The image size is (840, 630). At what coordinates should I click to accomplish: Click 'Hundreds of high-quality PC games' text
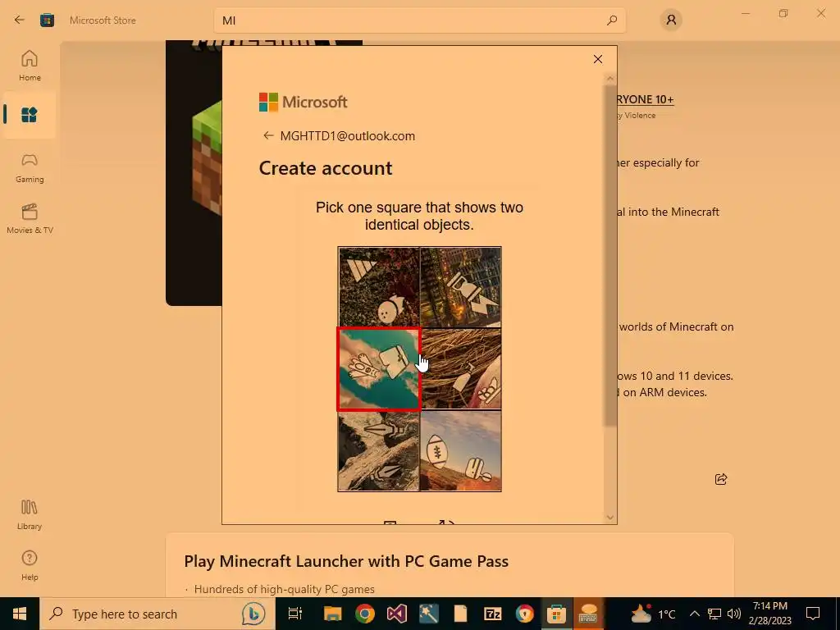click(x=284, y=589)
